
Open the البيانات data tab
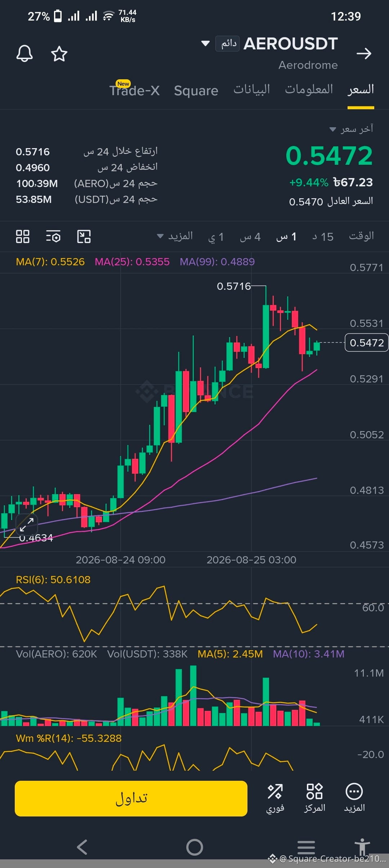pyautogui.click(x=251, y=89)
